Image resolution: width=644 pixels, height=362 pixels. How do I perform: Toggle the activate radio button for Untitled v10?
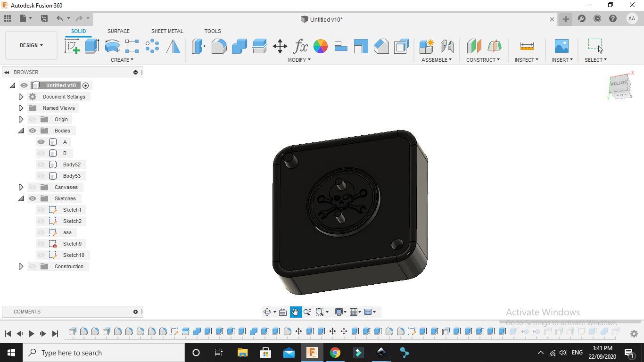pyautogui.click(x=85, y=85)
